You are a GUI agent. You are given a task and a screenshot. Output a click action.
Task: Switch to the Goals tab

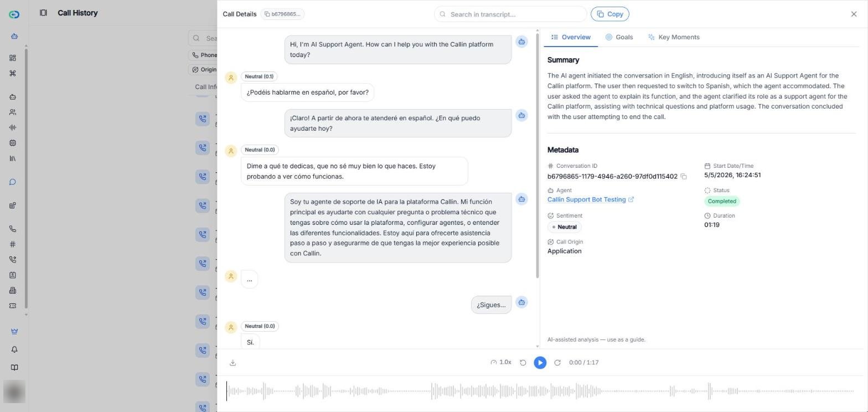point(619,37)
